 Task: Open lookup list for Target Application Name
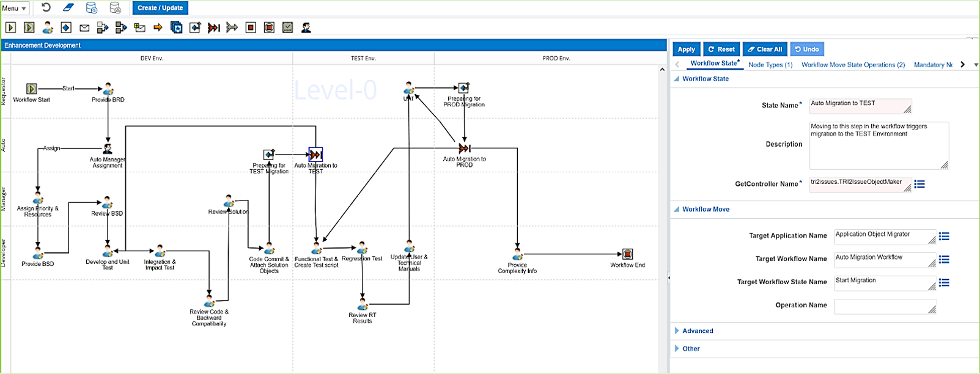(x=944, y=237)
